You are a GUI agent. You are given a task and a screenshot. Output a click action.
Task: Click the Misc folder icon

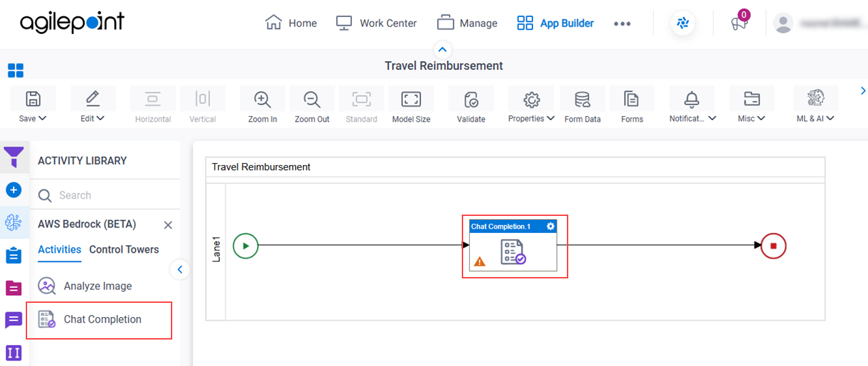coord(751,100)
